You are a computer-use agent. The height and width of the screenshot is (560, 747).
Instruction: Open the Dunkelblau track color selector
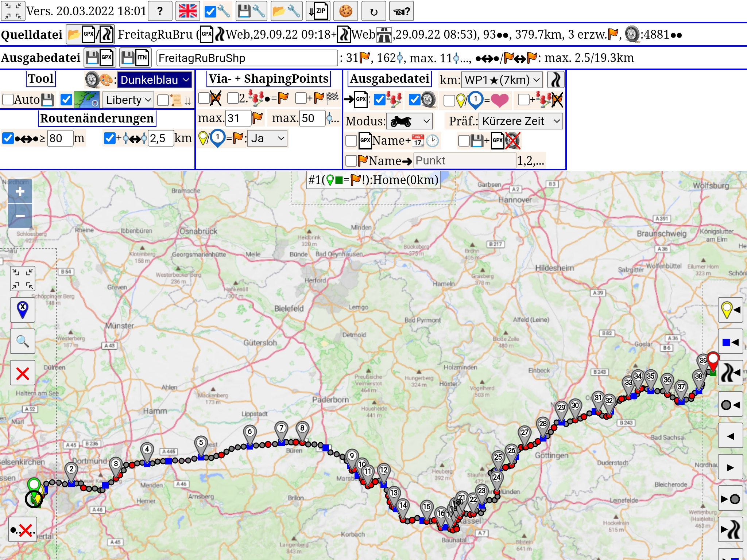click(155, 80)
